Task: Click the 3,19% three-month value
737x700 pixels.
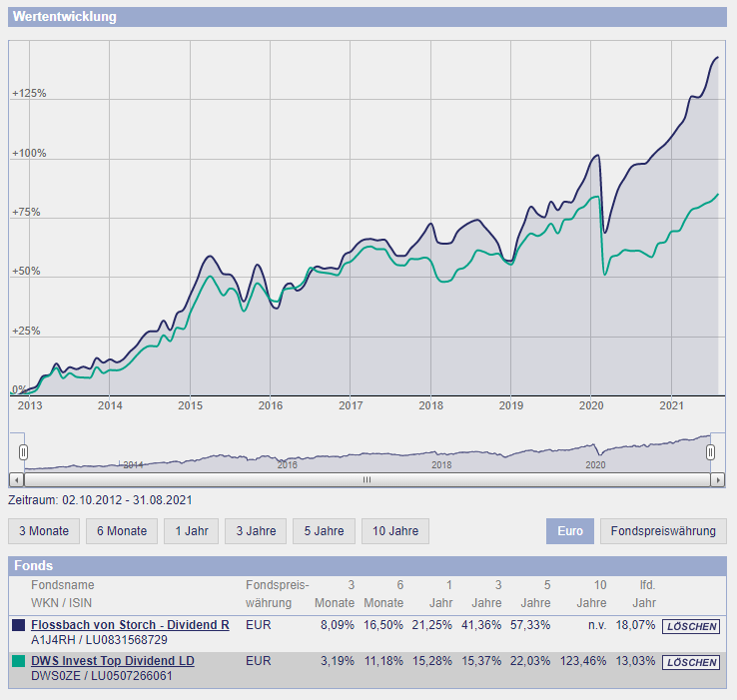Action: (338, 661)
